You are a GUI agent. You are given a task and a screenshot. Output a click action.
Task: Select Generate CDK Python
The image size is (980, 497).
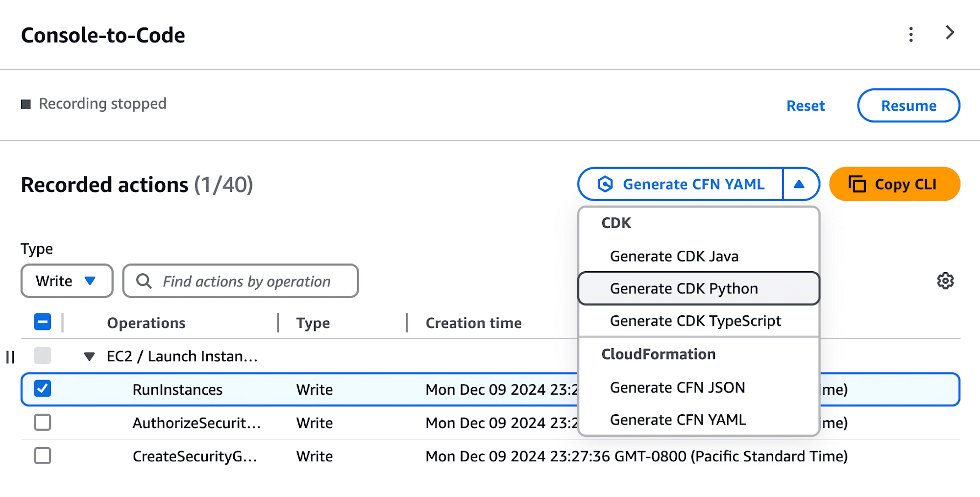pos(699,288)
